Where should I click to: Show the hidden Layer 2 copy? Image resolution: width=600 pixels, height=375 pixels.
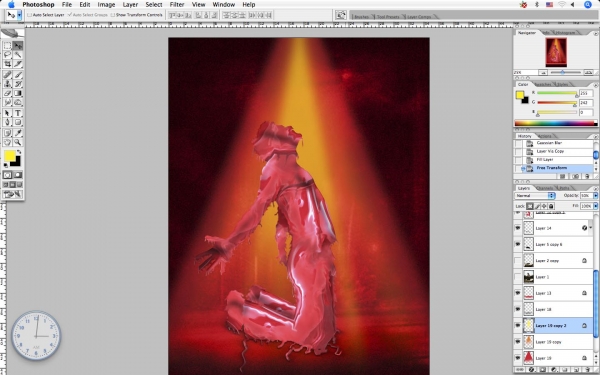(518, 261)
